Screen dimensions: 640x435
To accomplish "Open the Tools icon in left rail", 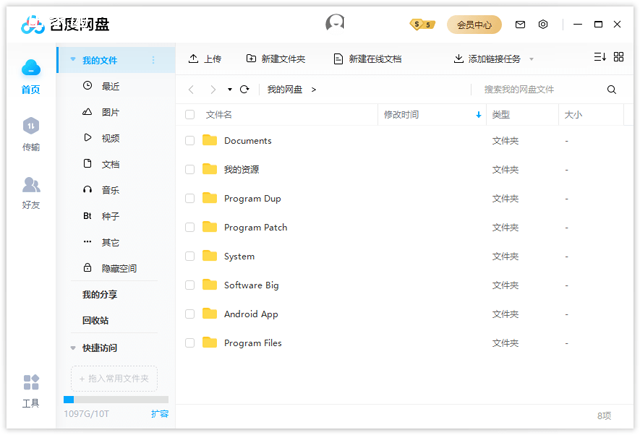I will click(31, 382).
